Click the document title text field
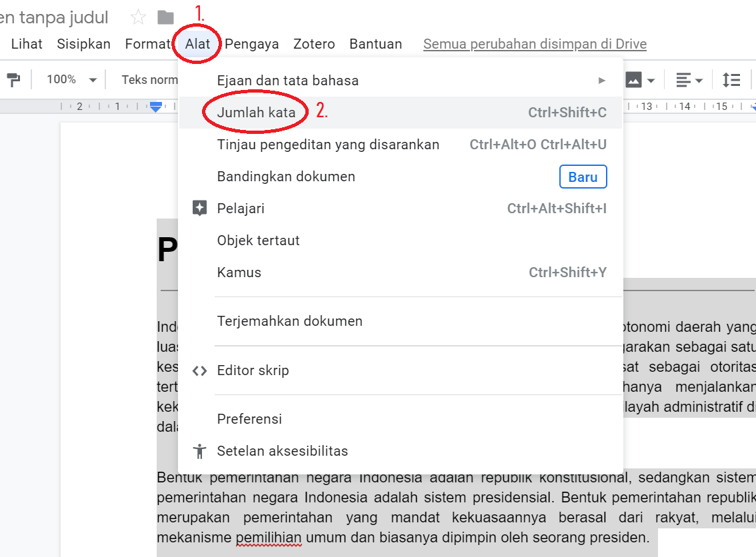756x557 pixels. (55, 17)
